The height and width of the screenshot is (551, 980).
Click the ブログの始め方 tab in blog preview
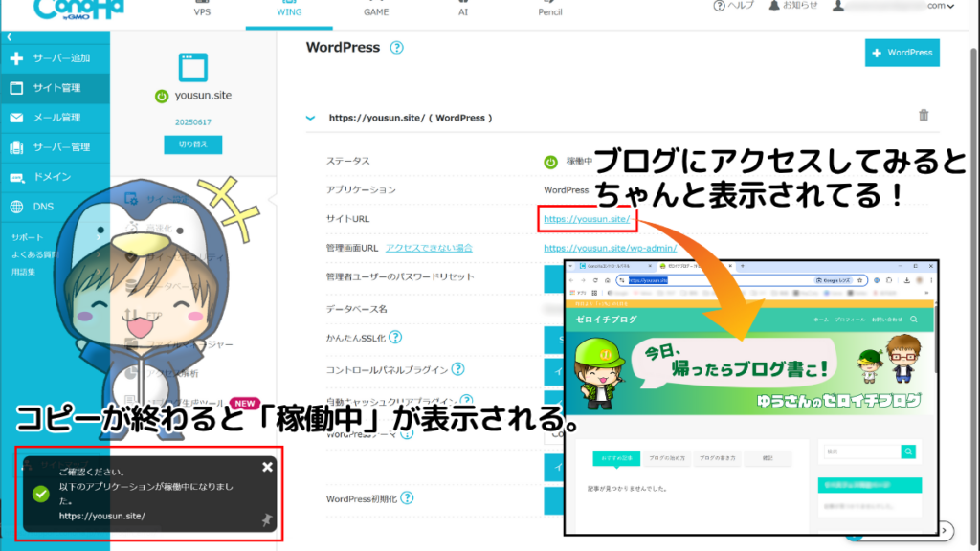[x=667, y=458]
